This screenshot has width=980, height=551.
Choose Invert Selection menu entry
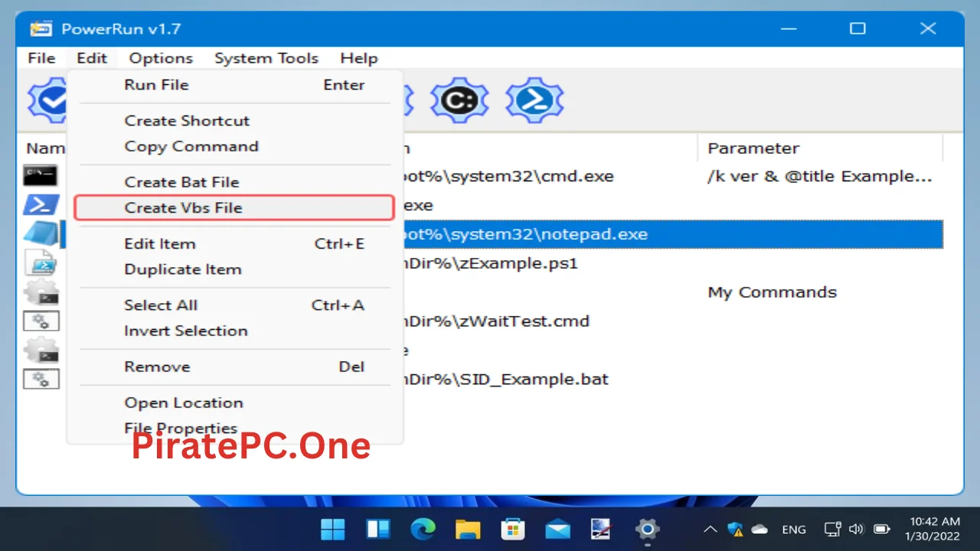click(235, 331)
